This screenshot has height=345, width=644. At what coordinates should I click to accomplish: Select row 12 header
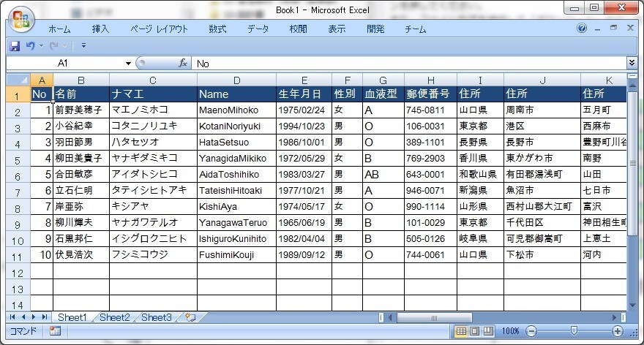point(18,272)
